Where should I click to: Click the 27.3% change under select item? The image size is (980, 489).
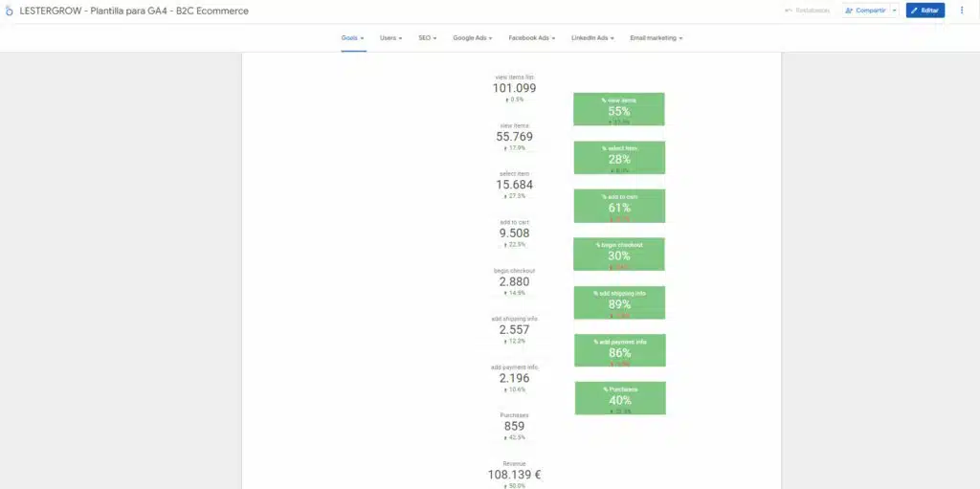coord(515,196)
